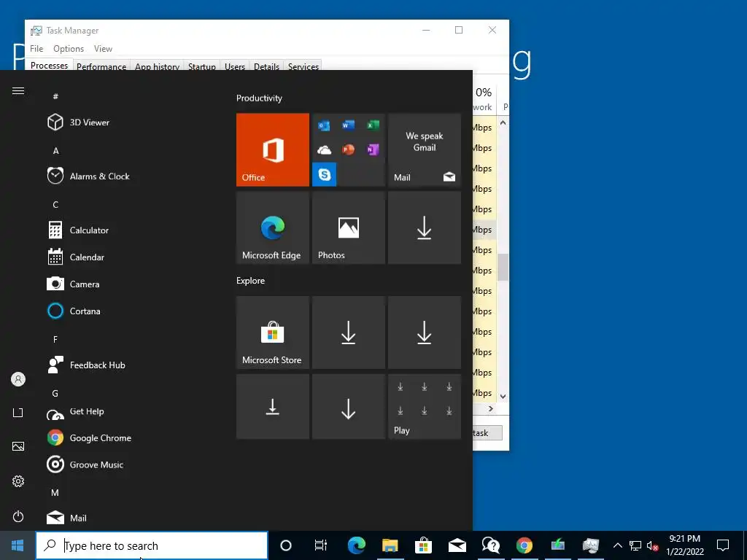This screenshot has width=747, height=560.
Task: Open the user account button in Start
Action: (x=18, y=379)
